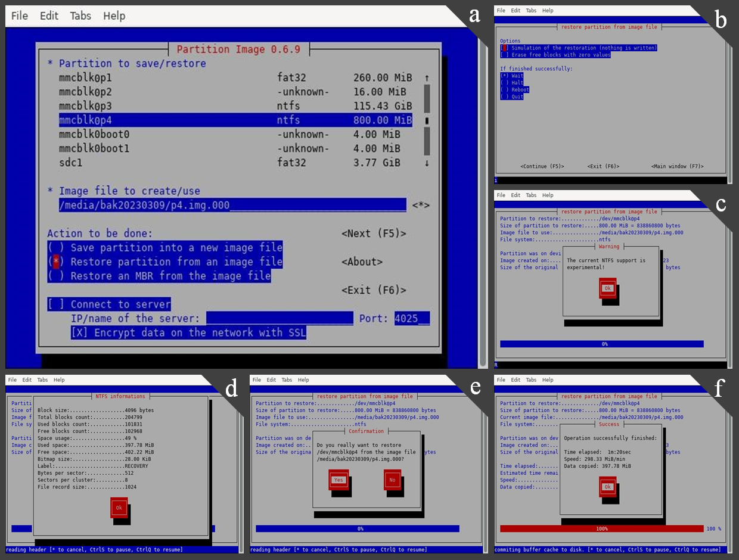This screenshot has height=560, width=739.
Task: Select the mmcblk0p3 ntfs partition row
Action: [x=235, y=106]
